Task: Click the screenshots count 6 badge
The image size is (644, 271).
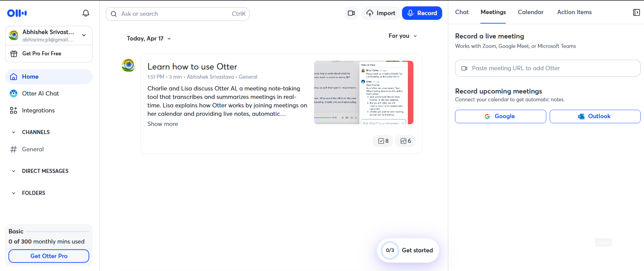Action: click(x=405, y=141)
